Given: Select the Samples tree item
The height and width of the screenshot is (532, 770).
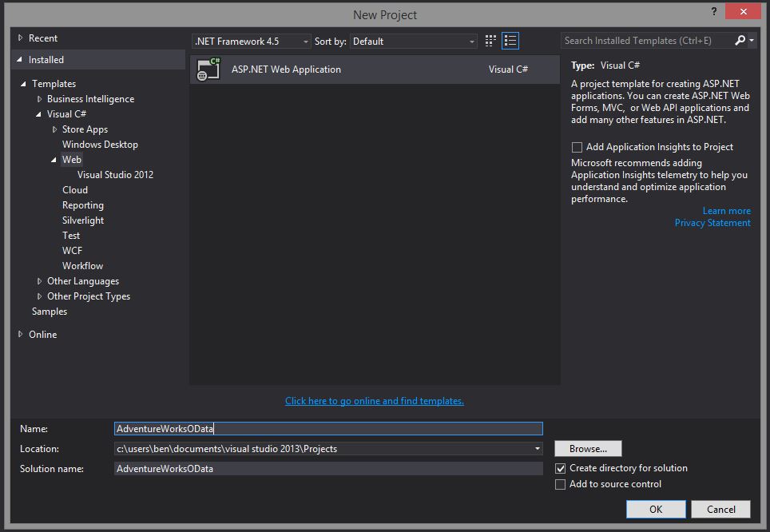Looking at the screenshot, I should pyautogui.click(x=50, y=312).
